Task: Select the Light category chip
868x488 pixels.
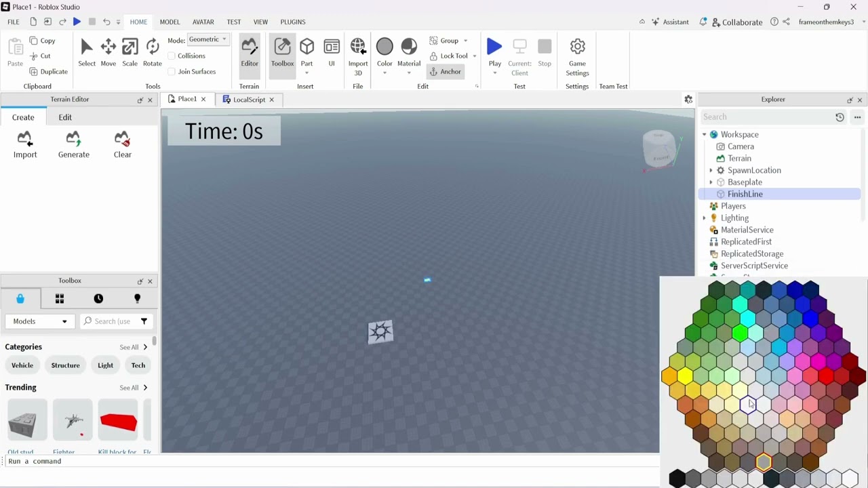Action: coord(105,365)
